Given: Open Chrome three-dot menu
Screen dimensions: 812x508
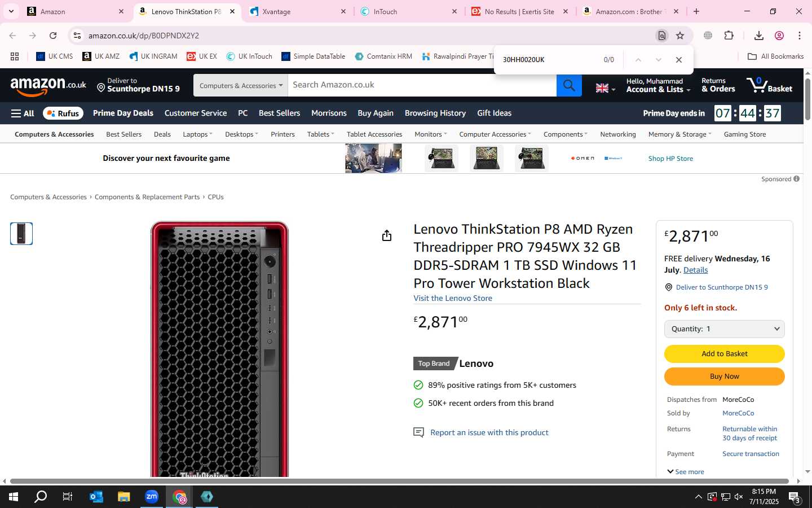Looking at the screenshot, I should (x=800, y=36).
